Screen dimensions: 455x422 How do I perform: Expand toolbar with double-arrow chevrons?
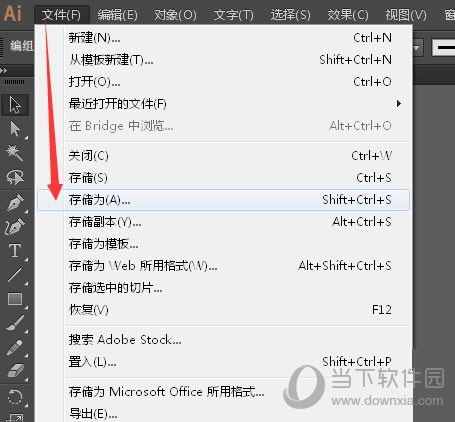(4, 71)
